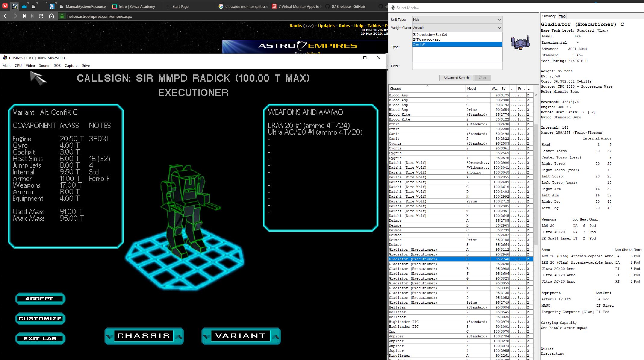Go to the browser home page icon
The image size is (644, 360).
pyautogui.click(x=51, y=16)
